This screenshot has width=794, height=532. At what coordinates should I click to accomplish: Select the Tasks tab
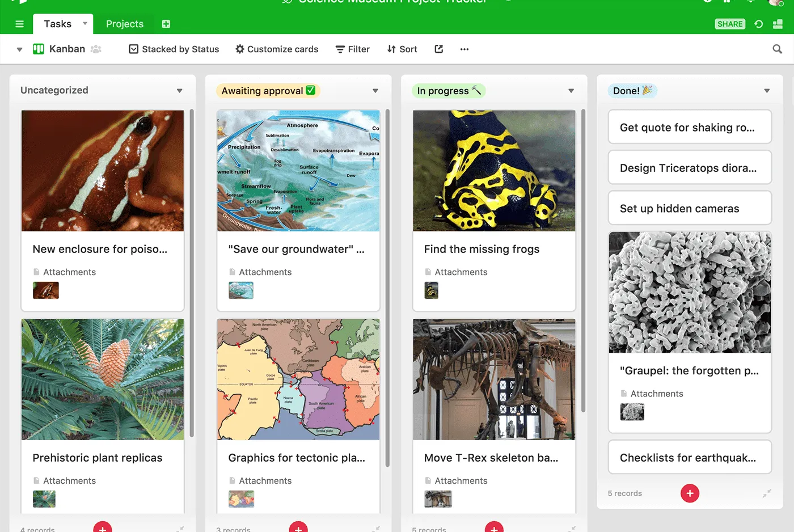[x=58, y=24]
